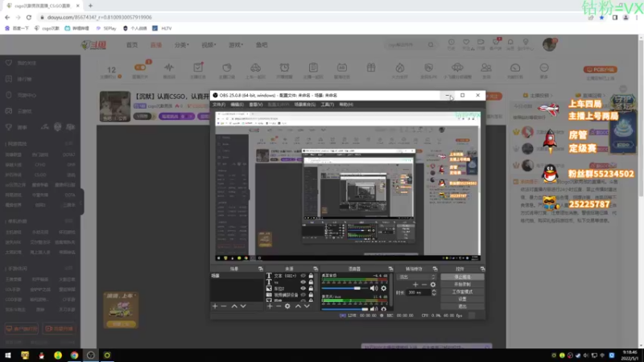The height and width of the screenshot is (362, 644).
Task: Pop out the Controls dock panel
Action: pyautogui.click(x=482, y=269)
